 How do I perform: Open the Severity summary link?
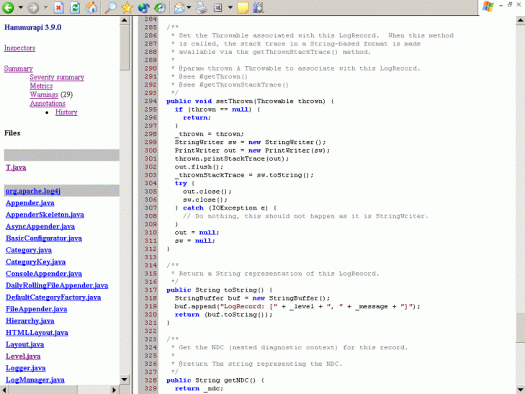57,77
